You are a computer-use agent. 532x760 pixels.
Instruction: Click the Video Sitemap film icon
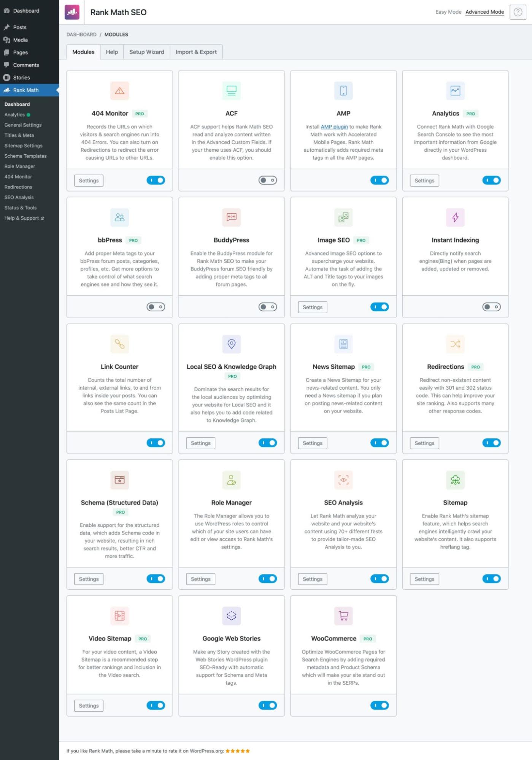click(x=119, y=616)
